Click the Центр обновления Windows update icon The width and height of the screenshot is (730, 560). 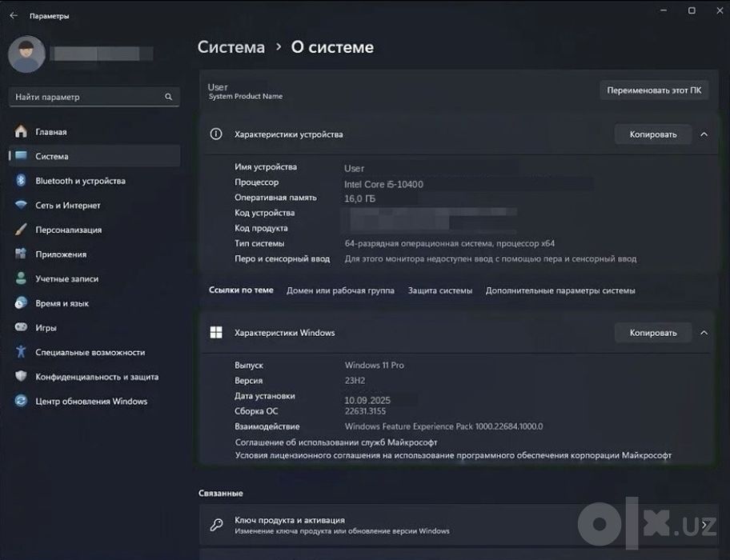pyautogui.click(x=21, y=401)
